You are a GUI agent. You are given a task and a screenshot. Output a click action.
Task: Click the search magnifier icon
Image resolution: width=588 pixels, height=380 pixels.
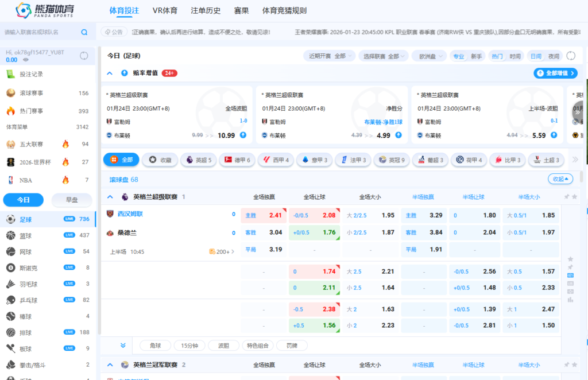point(84,32)
